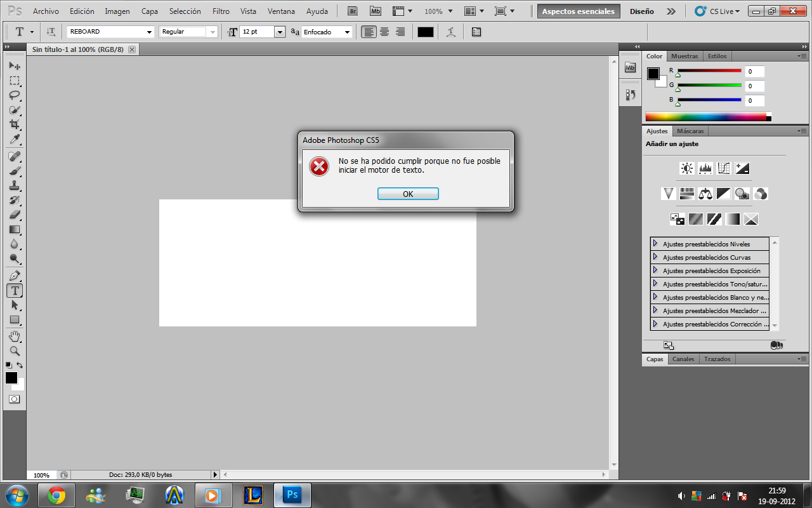
Task: Select the Spot Healing Brush tool
Action: tap(14, 156)
